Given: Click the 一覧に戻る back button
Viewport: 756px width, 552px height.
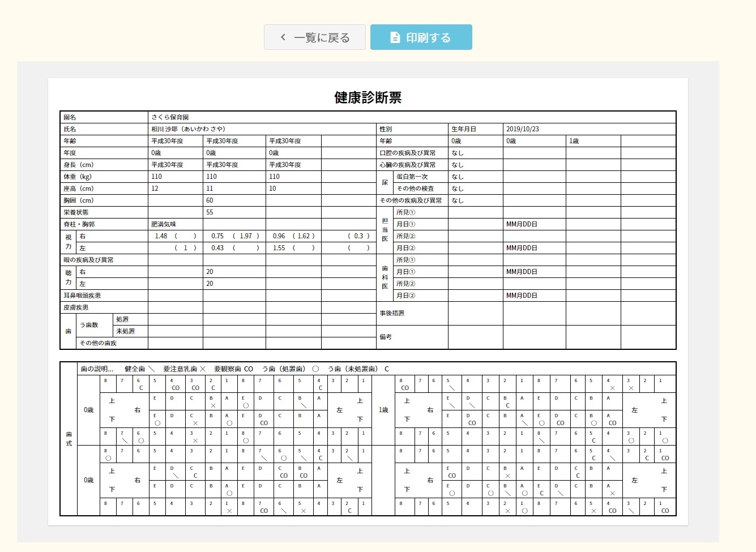Looking at the screenshot, I should pyautogui.click(x=314, y=37).
